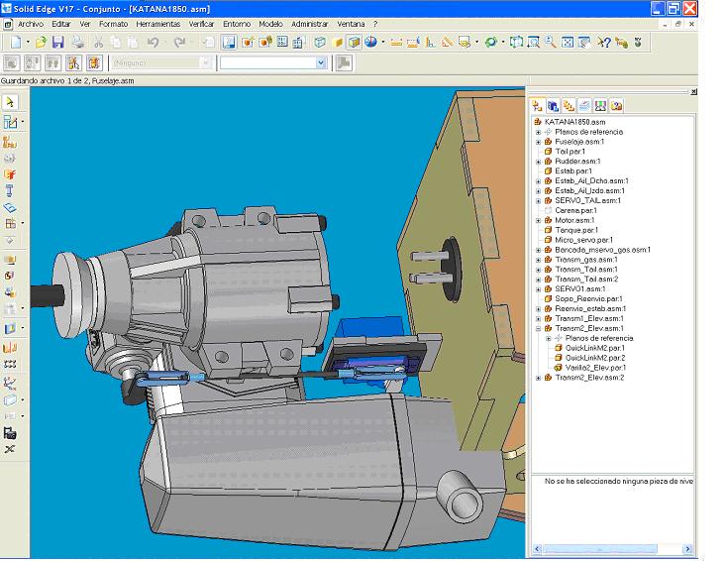Select Tanque.par:1 in the assembly tree
The height and width of the screenshot is (561, 728).
pyautogui.click(x=574, y=230)
